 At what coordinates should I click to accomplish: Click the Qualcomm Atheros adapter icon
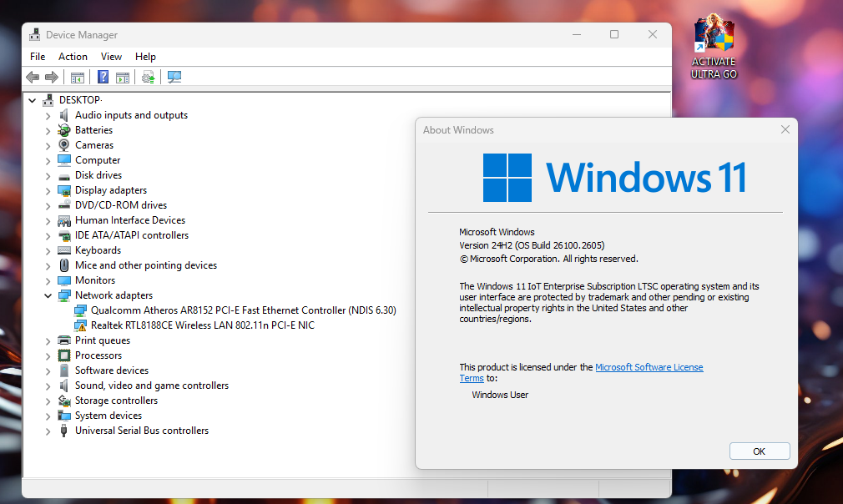[x=80, y=310]
